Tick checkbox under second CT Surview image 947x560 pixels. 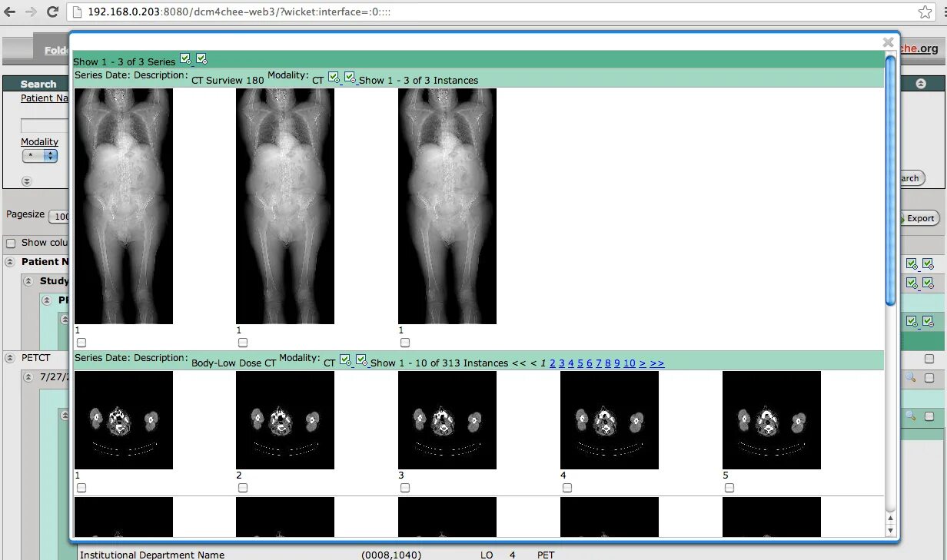click(243, 343)
